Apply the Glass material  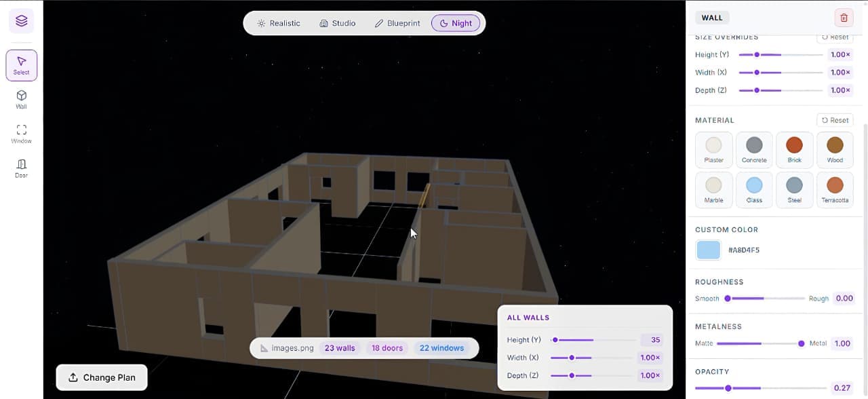point(754,190)
